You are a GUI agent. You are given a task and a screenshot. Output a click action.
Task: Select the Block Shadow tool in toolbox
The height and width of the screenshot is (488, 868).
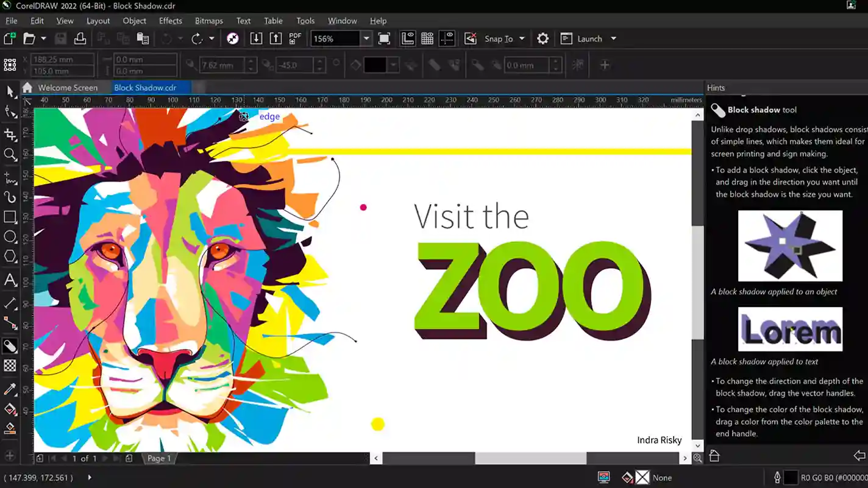tap(10, 346)
